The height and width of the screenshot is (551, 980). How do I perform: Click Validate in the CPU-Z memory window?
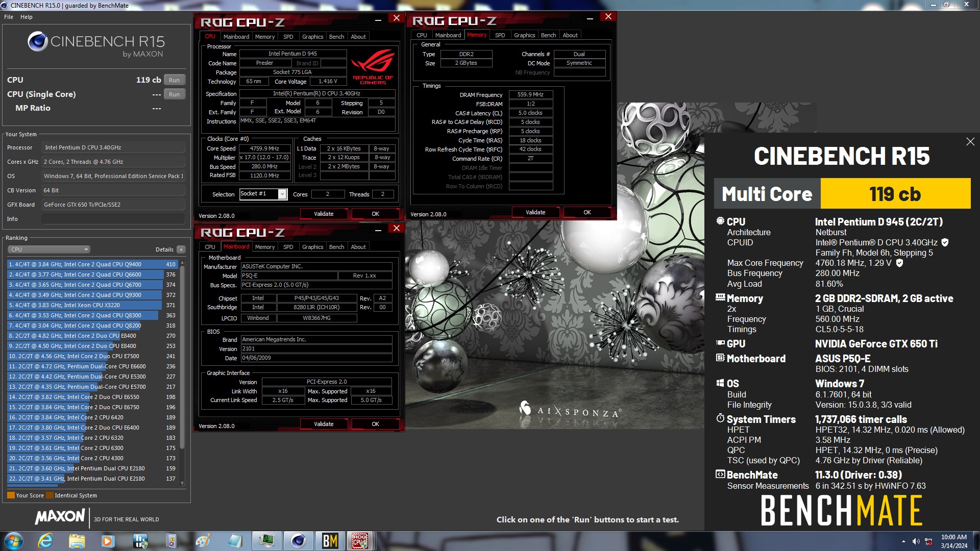coord(535,212)
